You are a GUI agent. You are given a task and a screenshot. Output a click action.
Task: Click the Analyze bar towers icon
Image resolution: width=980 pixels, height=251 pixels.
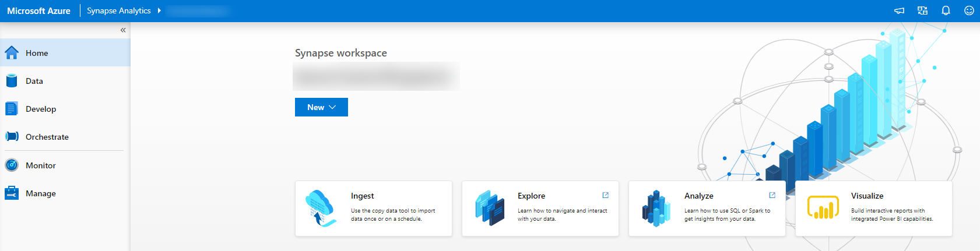click(x=656, y=208)
